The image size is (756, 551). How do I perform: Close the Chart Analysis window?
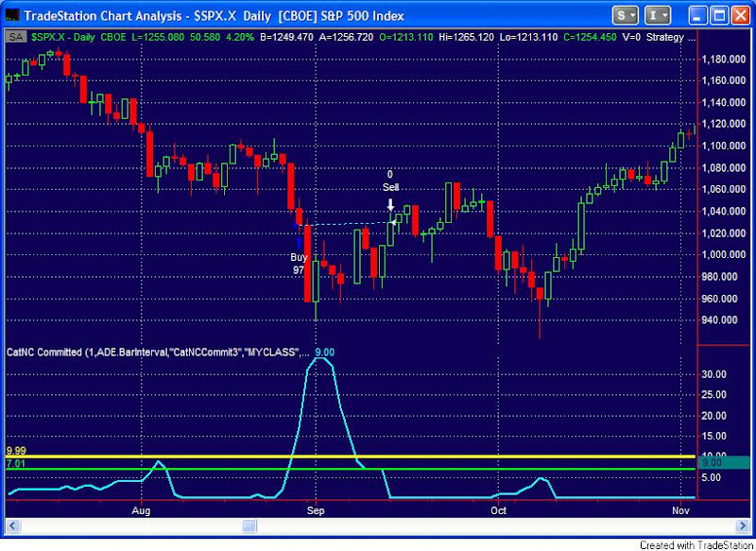tap(741, 16)
